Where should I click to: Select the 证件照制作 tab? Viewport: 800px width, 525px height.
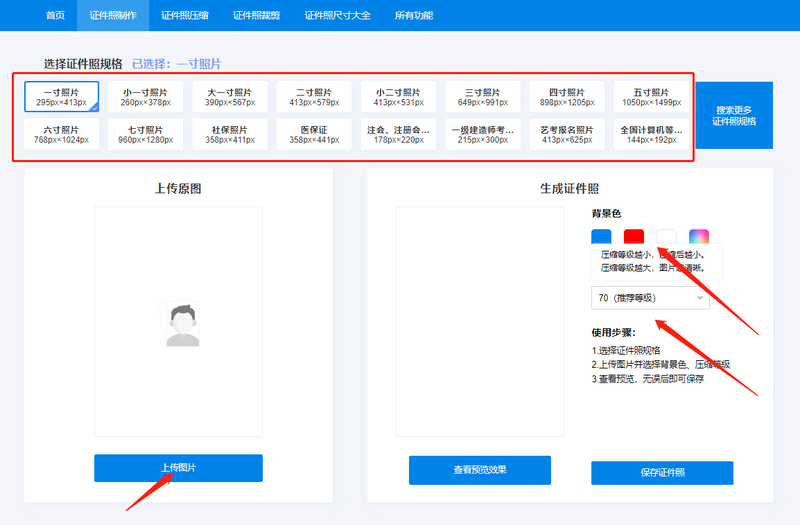coord(113,15)
